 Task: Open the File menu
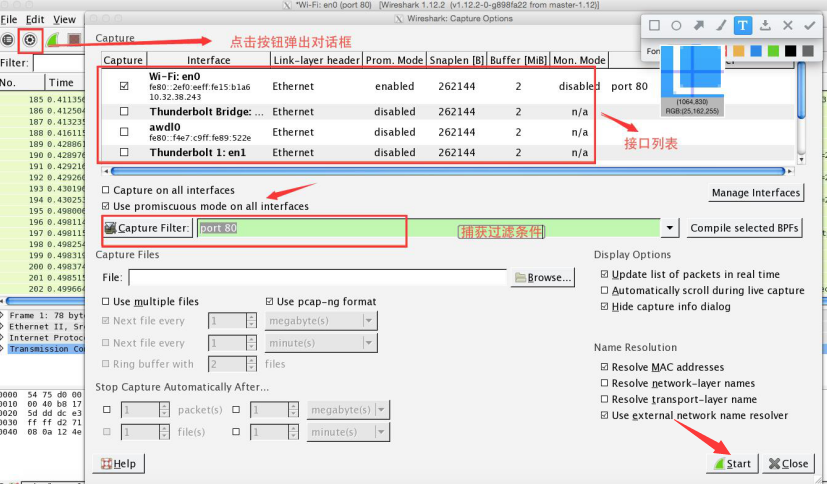click(9, 20)
